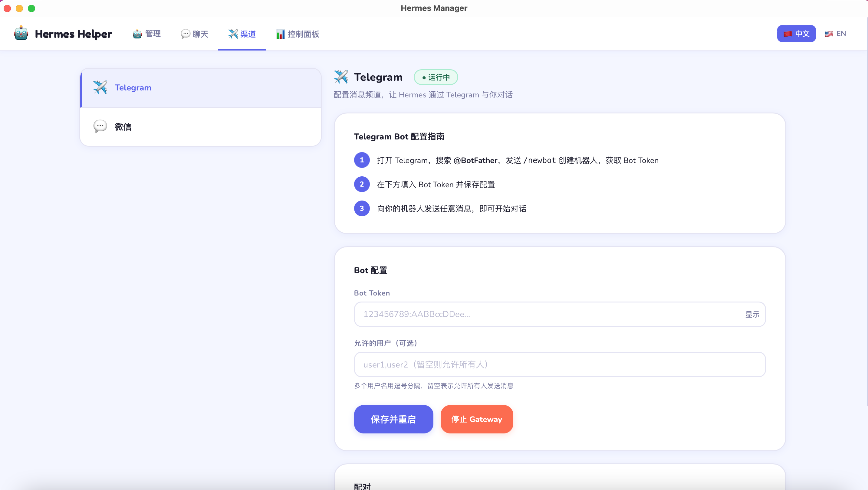Click the US flag icon next to EN
Screen dimensions: 868x490
point(829,33)
